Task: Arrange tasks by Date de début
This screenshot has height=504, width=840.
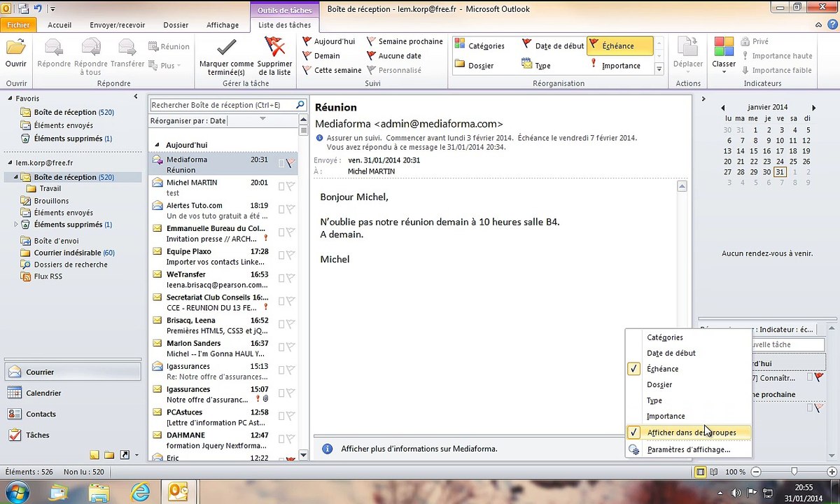Action: click(x=553, y=45)
